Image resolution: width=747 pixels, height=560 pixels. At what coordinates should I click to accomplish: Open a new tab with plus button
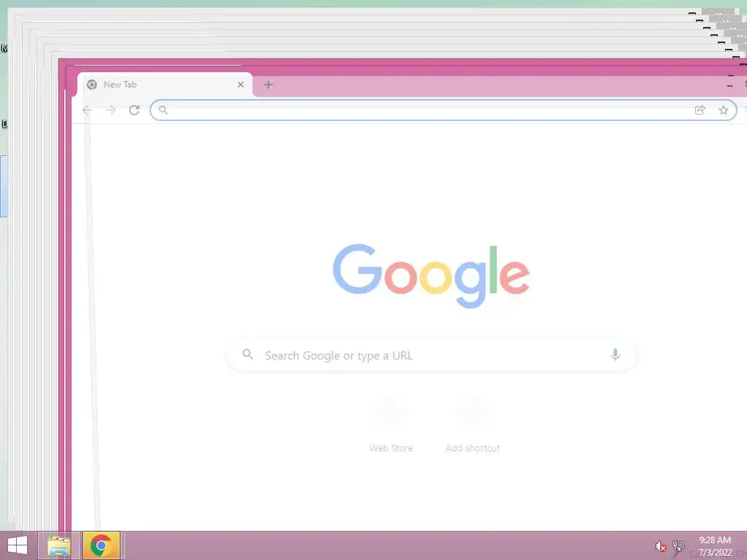(268, 85)
